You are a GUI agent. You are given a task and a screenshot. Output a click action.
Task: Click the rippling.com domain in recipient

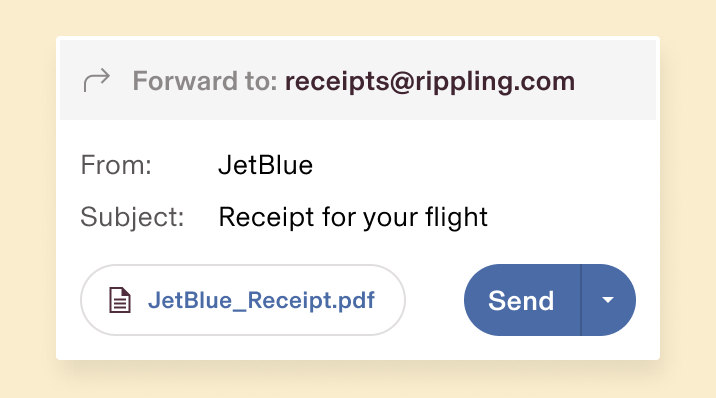point(495,81)
